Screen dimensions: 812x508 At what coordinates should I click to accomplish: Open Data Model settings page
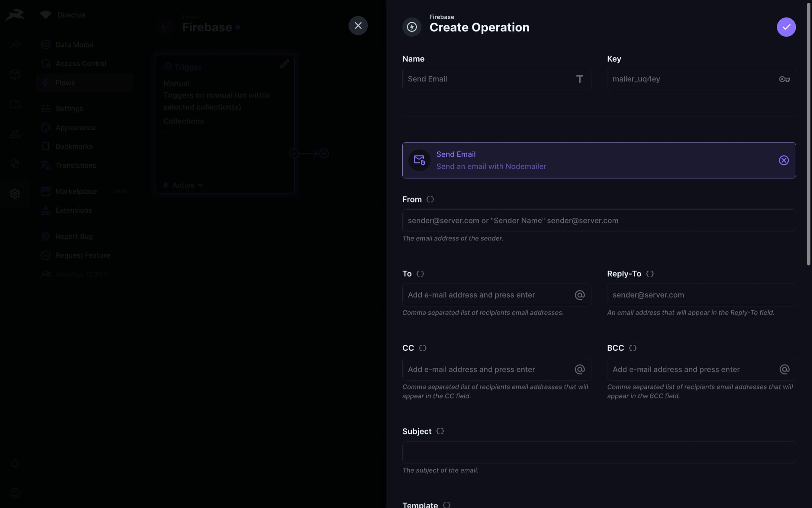pyautogui.click(x=74, y=45)
